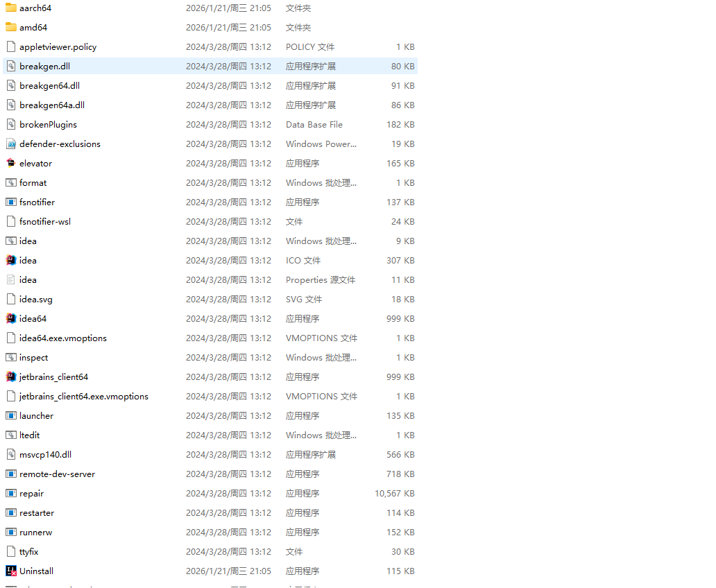Click the Uninstall application icon
The width and height of the screenshot is (716, 588).
click(10, 571)
